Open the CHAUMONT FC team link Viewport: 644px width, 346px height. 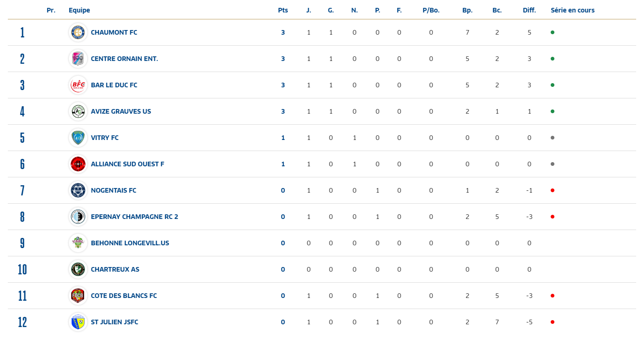114,32
